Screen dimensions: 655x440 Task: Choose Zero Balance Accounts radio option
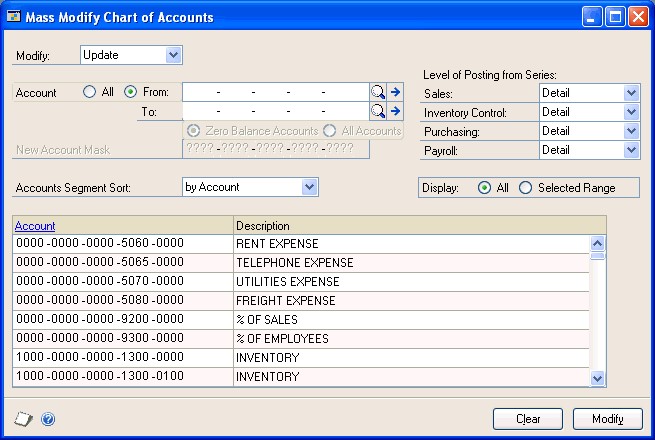tap(193, 131)
